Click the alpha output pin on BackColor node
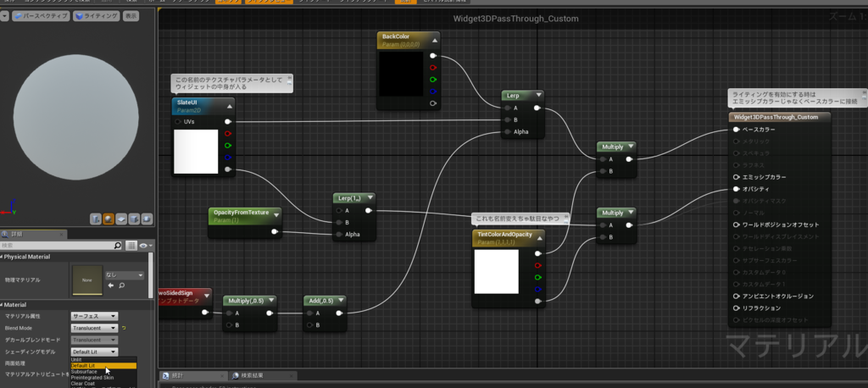The width and height of the screenshot is (868, 388). 433,103
